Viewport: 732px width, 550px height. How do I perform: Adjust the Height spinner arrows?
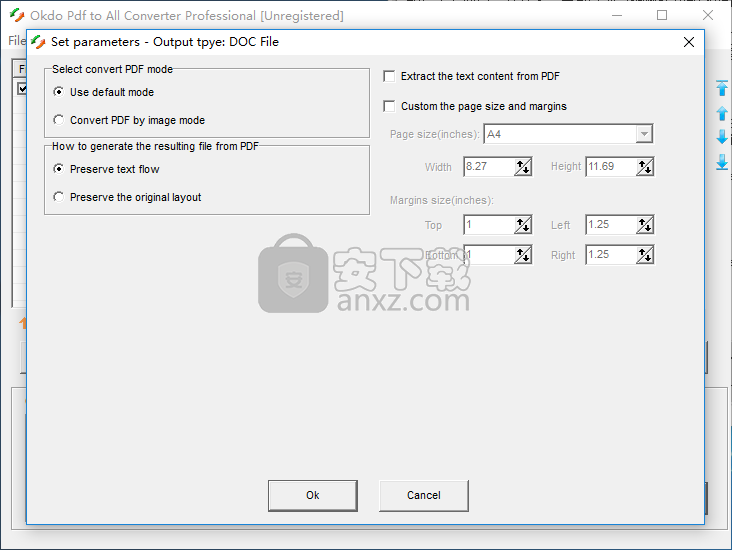[645, 167]
